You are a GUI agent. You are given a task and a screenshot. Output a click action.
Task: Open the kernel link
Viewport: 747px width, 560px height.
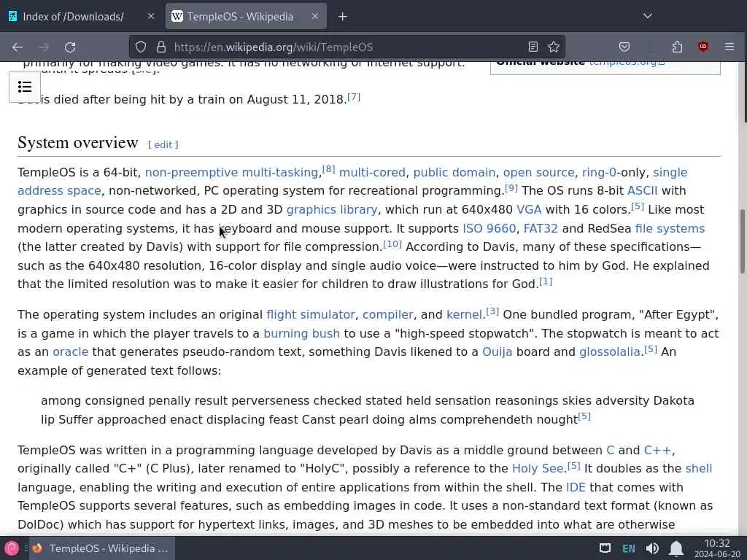(464, 315)
